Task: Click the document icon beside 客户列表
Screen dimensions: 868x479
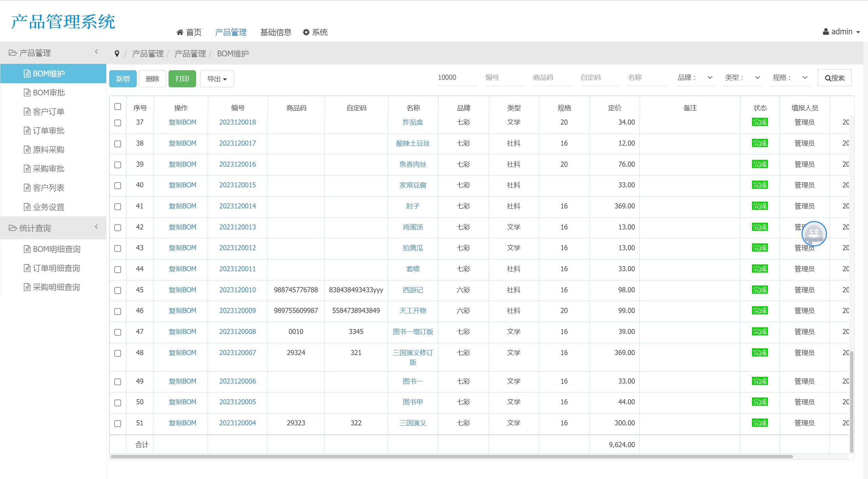Action: click(x=27, y=188)
